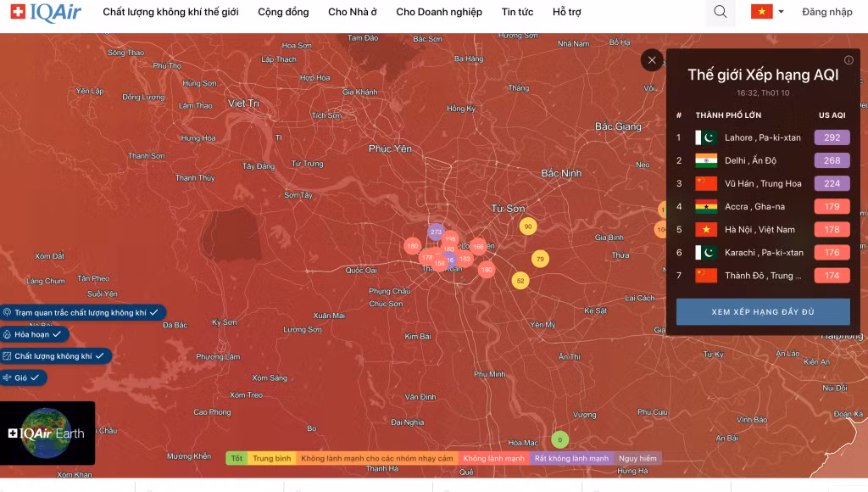Click the green station marker labeled 0

tap(560, 440)
